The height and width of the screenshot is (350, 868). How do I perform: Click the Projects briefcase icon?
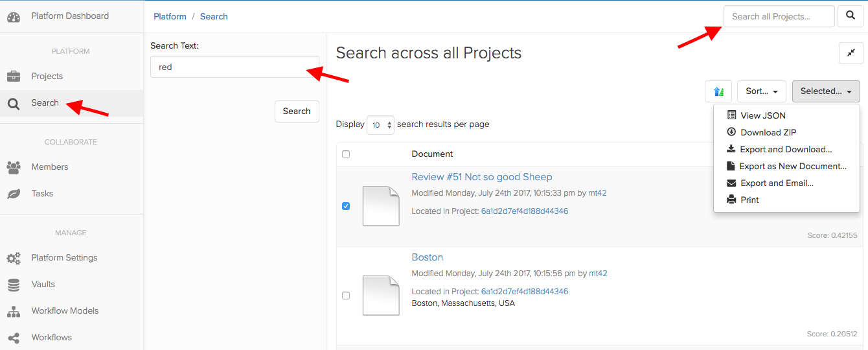[14, 76]
